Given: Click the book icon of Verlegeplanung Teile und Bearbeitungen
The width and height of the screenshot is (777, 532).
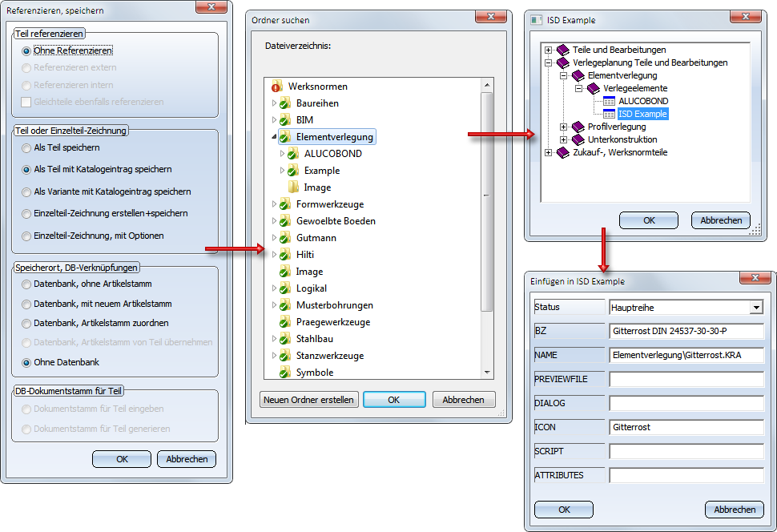Looking at the screenshot, I should 563,62.
